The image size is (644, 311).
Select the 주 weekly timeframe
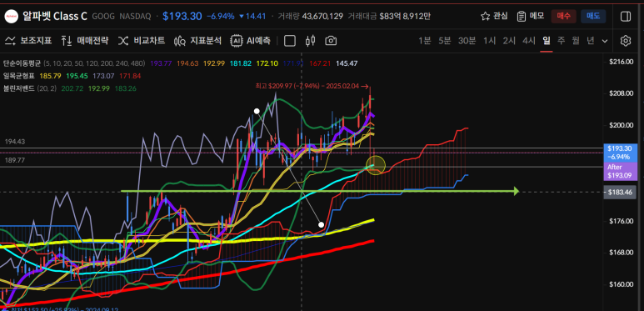click(561, 41)
